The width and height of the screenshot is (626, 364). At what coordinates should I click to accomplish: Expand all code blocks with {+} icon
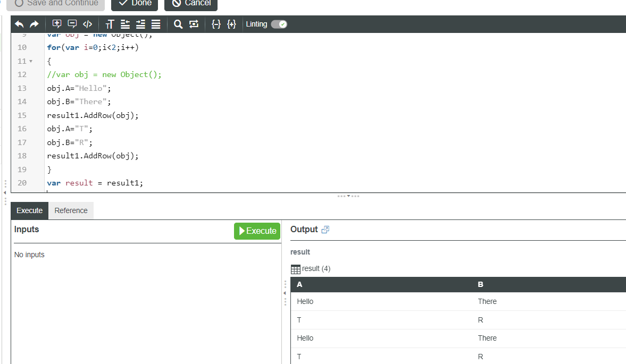231,24
